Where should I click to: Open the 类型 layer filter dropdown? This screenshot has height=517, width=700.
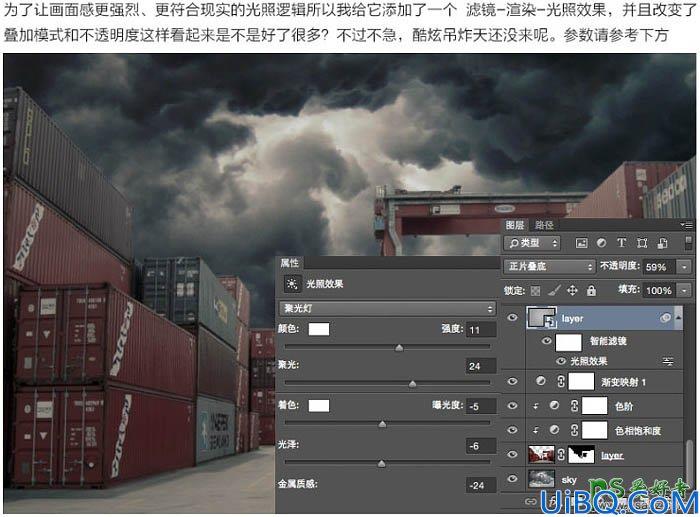[532, 243]
